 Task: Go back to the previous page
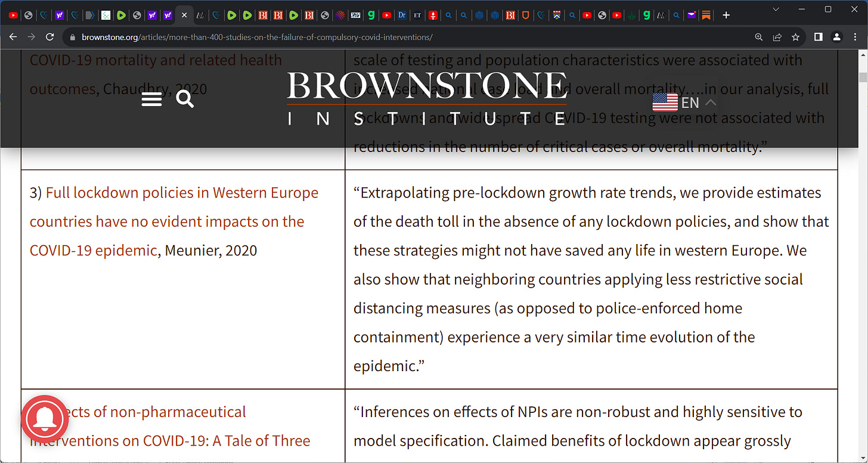coord(13,37)
